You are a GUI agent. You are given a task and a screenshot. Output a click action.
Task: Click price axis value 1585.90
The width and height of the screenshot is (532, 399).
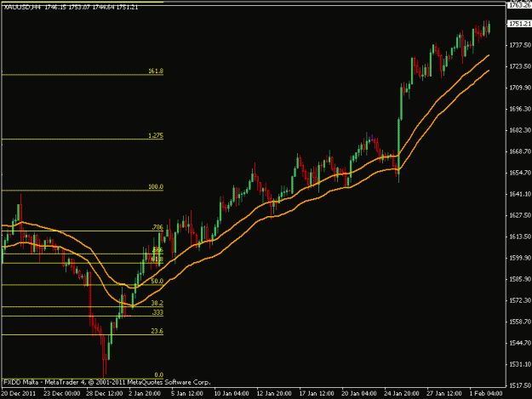click(x=520, y=279)
